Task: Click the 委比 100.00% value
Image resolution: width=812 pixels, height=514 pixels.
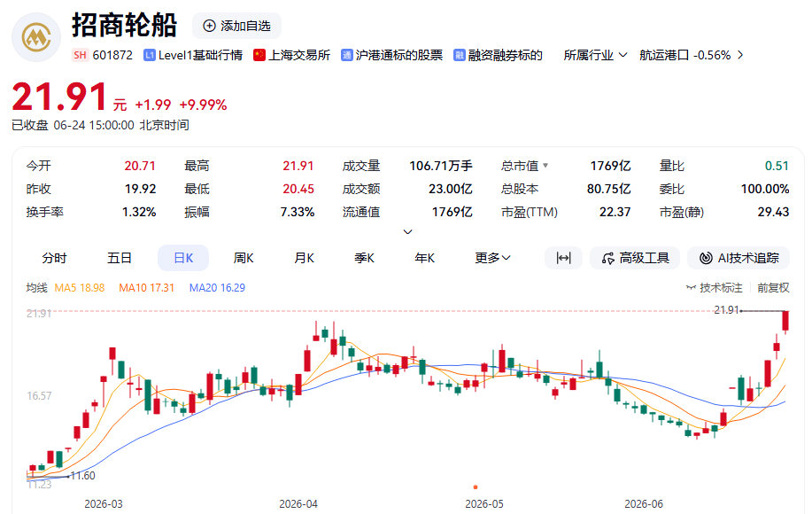Action: (765, 189)
